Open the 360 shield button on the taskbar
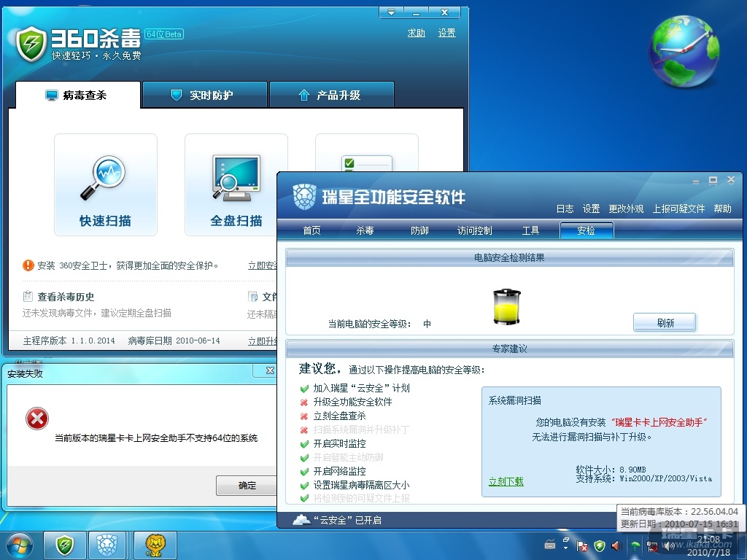This screenshot has height=560, width=747. pos(65,545)
